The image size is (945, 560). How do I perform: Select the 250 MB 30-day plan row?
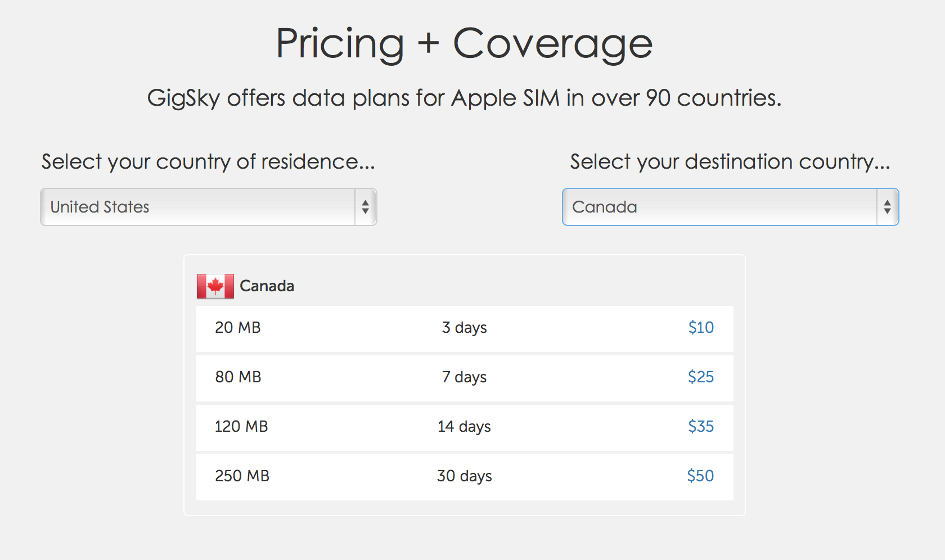point(464,477)
